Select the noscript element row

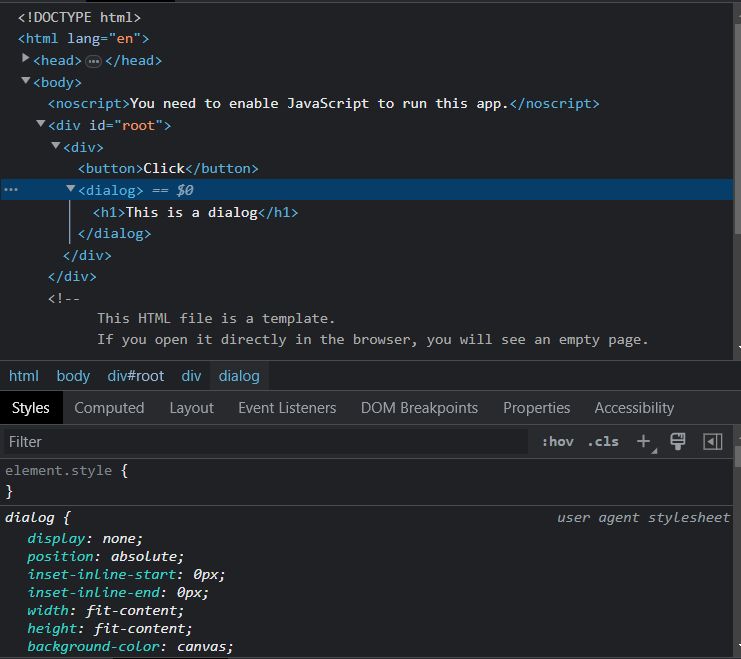324,104
